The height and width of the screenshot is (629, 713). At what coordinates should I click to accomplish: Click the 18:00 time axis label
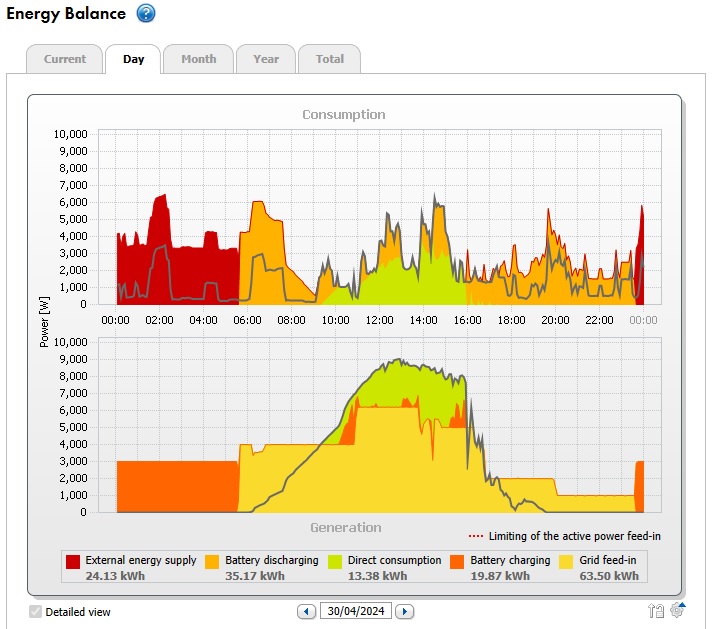pyautogui.click(x=512, y=320)
